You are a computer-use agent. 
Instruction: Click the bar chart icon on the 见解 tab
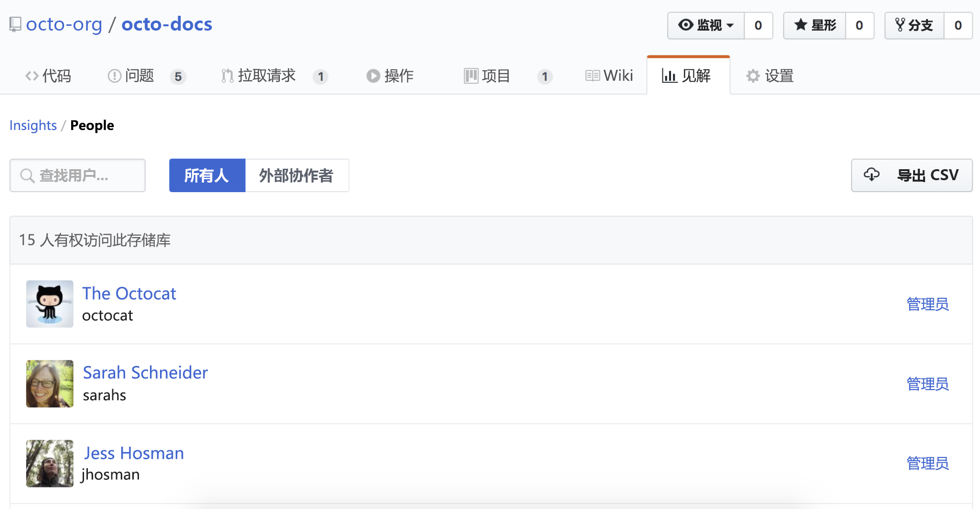669,76
